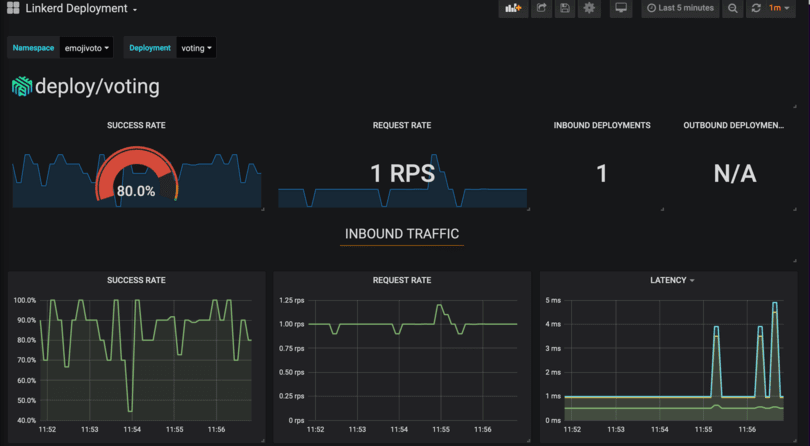Viewport: 810px width, 446px height.
Task: Click the 0 ms latency axis label
Action: [x=553, y=420]
